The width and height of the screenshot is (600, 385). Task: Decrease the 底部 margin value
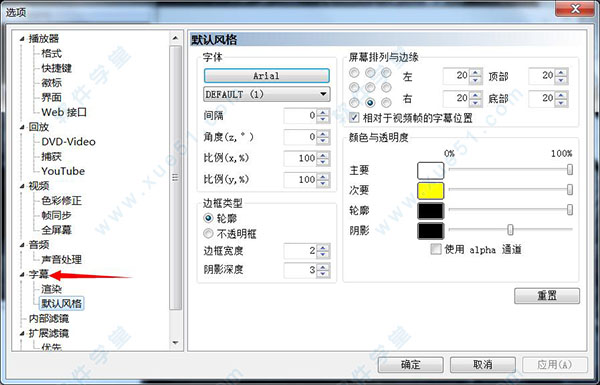coord(561,103)
